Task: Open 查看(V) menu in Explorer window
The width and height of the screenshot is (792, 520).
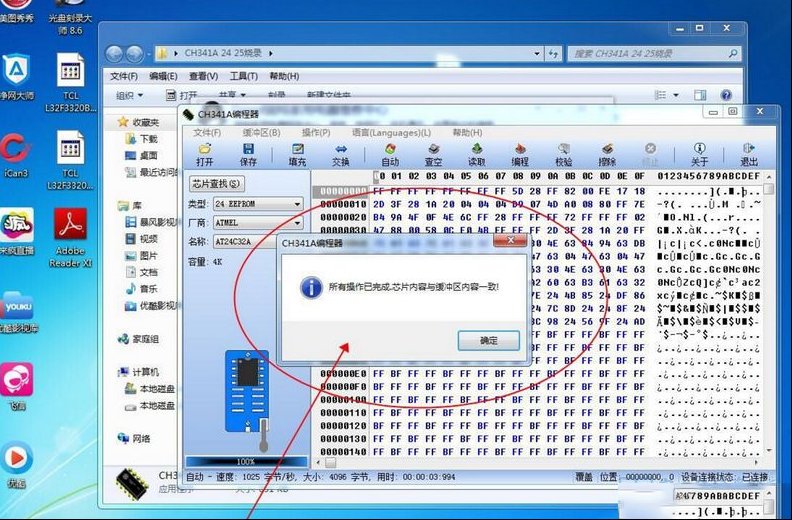Action: point(204,76)
